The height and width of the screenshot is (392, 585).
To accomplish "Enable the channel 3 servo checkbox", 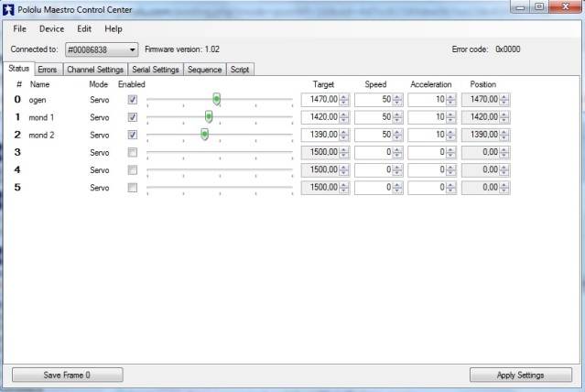I will pos(133,152).
